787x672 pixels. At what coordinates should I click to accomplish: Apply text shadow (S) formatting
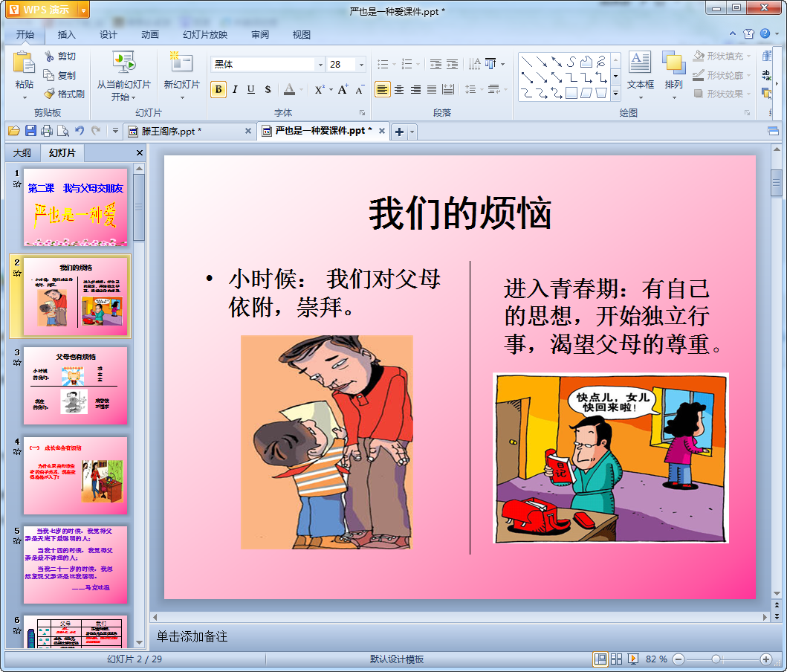pos(268,90)
